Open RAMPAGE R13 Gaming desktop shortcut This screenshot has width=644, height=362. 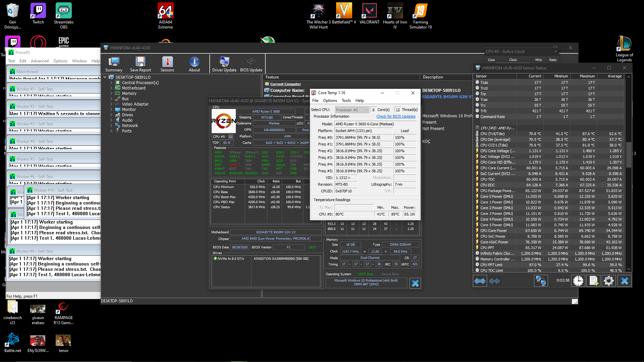click(63, 312)
